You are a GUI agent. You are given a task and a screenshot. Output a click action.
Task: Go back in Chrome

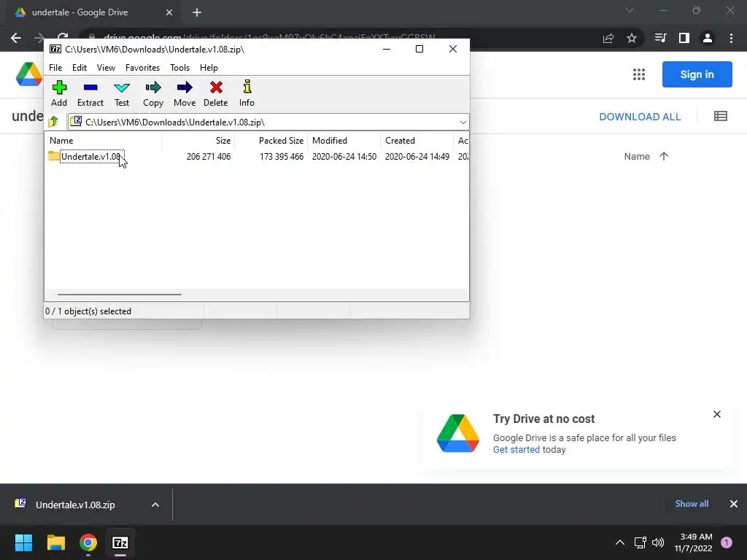[16, 38]
